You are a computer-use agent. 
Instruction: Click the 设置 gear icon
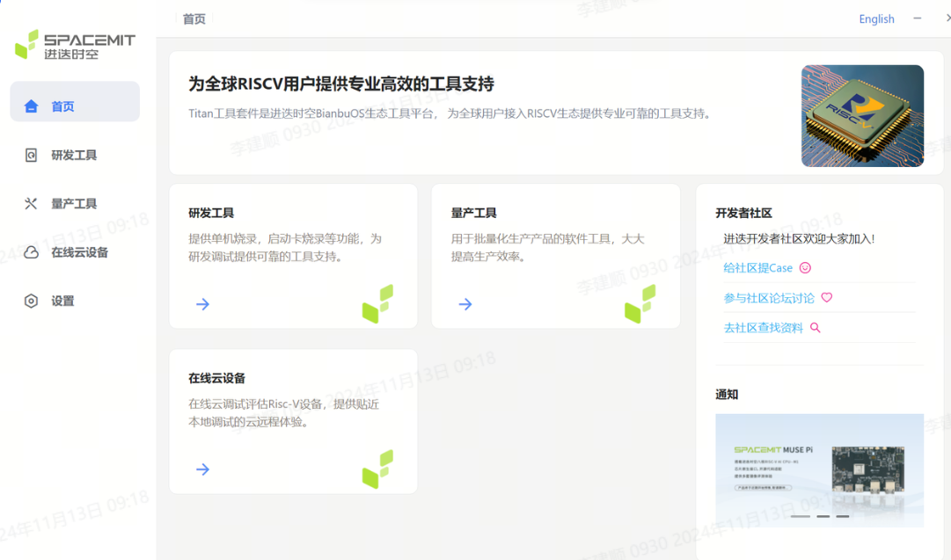31,301
